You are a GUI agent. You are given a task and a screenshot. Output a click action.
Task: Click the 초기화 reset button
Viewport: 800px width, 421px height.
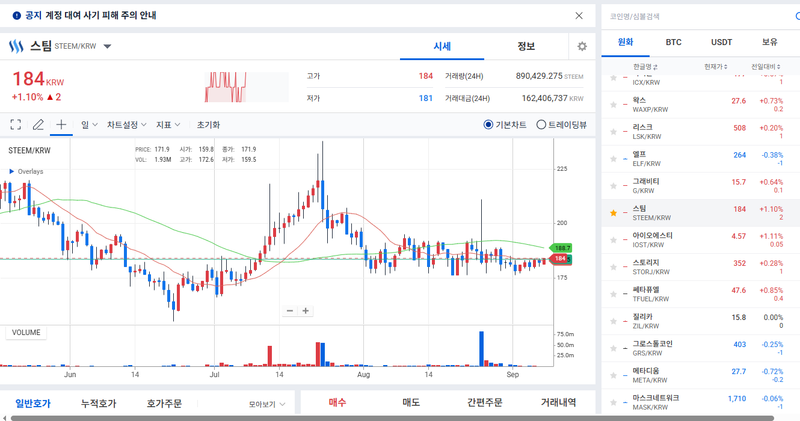[208, 125]
